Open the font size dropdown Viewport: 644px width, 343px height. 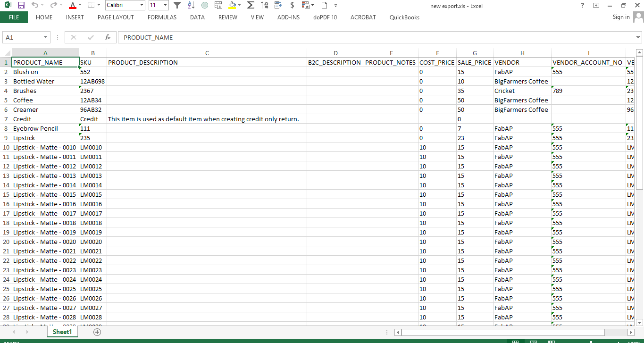tap(165, 6)
